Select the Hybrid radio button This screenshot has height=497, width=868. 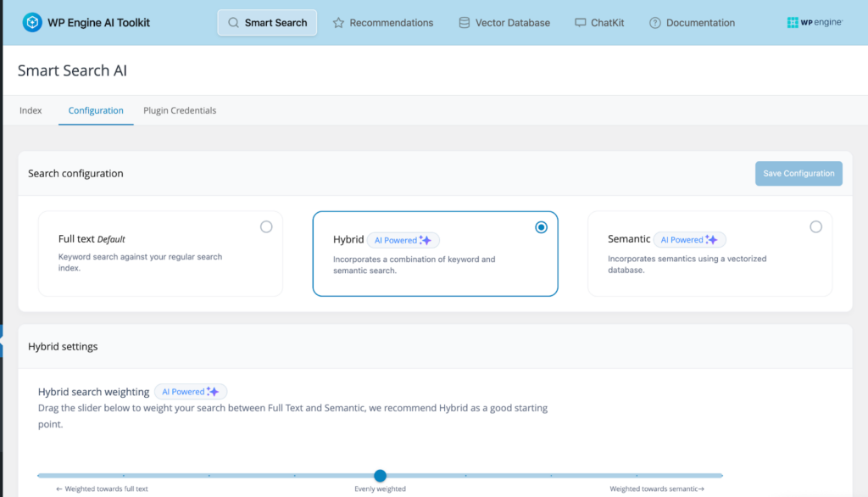click(x=541, y=226)
